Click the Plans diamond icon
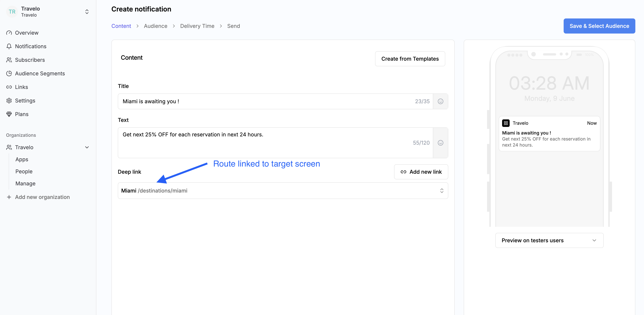Viewport: 644px width, 315px height. pos(9,114)
